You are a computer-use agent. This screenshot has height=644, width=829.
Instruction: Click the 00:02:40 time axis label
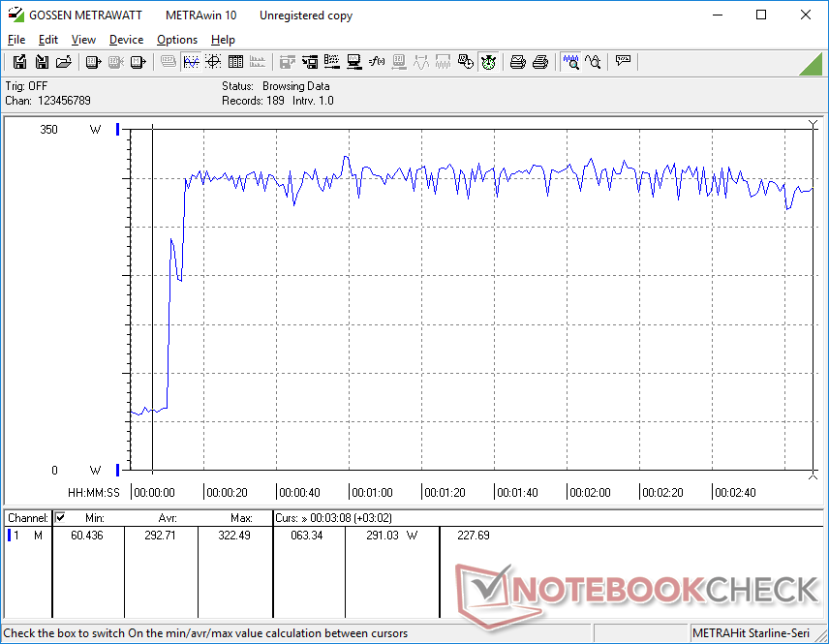pyautogui.click(x=735, y=493)
